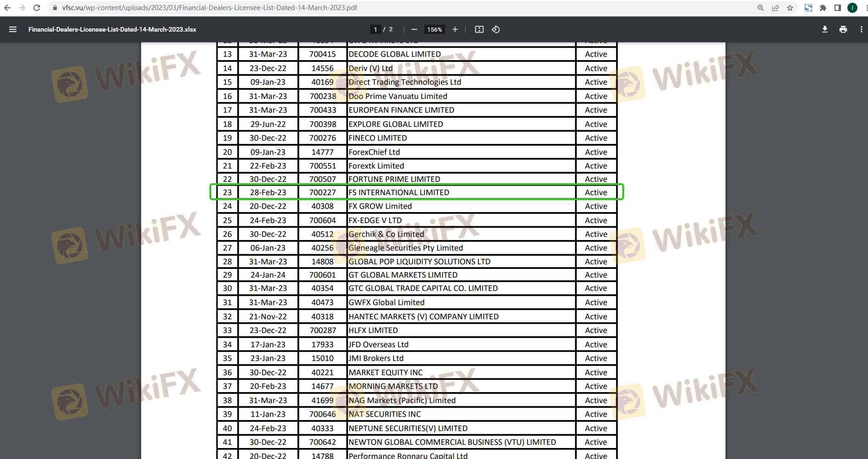Open the PDF sidebar hamburger menu
Image resolution: width=868 pixels, height=459 pixels.
pos(13,29)
